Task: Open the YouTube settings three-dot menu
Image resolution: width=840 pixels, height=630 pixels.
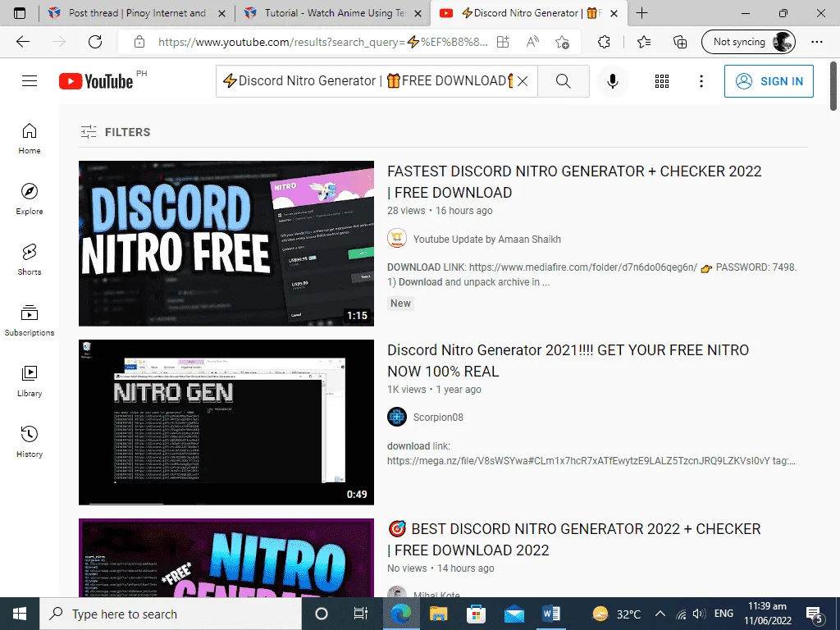Action: (701, 81)
